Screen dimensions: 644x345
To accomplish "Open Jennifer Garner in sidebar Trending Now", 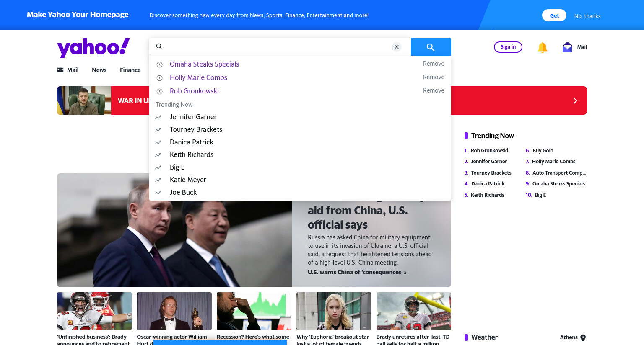I will tap(489, 162).
